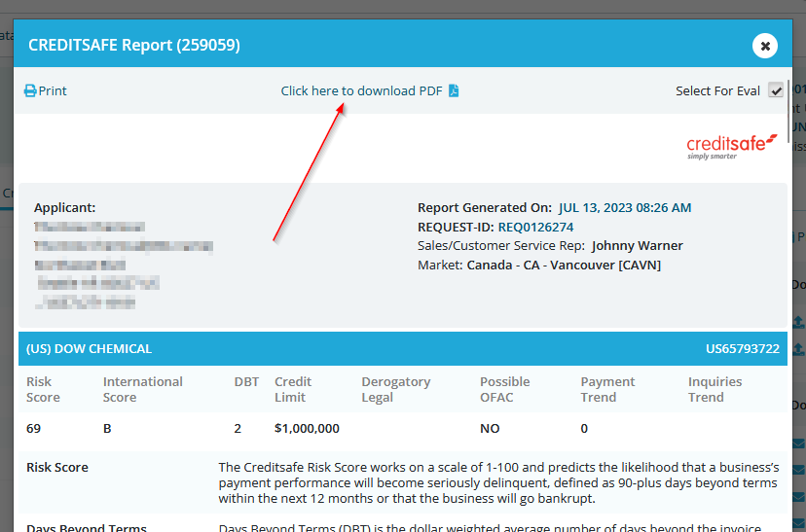Click the Print link
Screen dimensions: 806x532
[x=45, y=90]
